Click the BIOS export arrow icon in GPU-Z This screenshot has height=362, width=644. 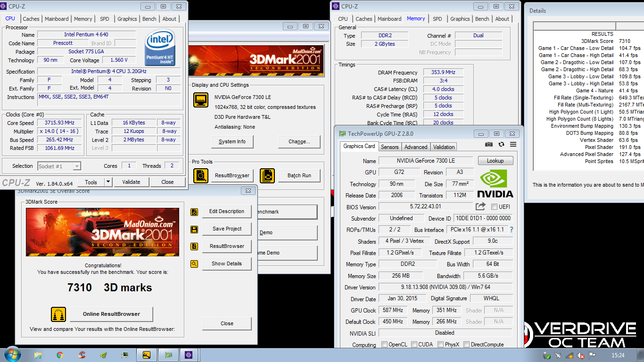480,206
